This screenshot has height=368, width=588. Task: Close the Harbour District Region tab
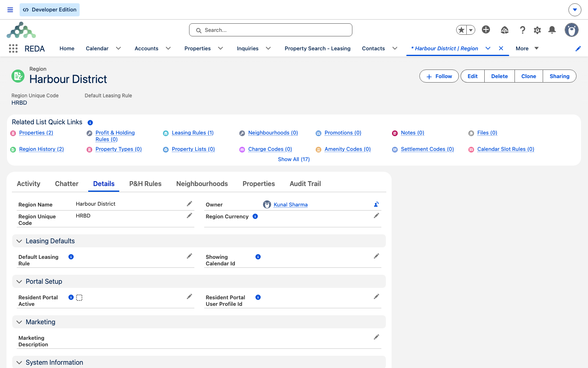pos(501,48)
